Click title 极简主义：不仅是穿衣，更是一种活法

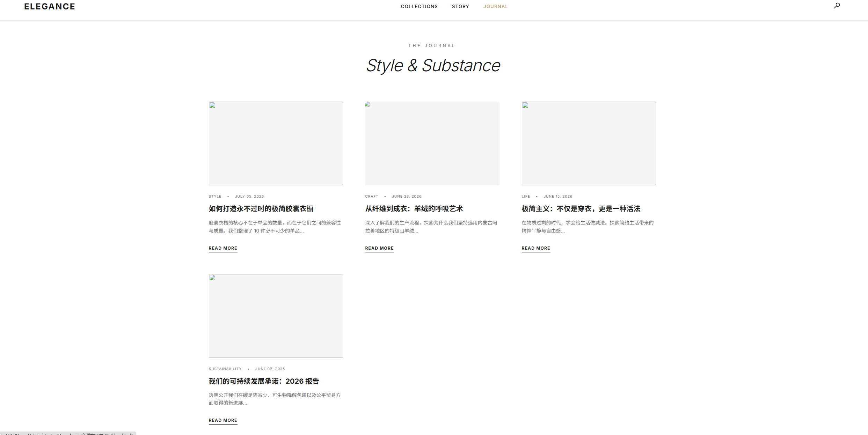pos(581,209)
